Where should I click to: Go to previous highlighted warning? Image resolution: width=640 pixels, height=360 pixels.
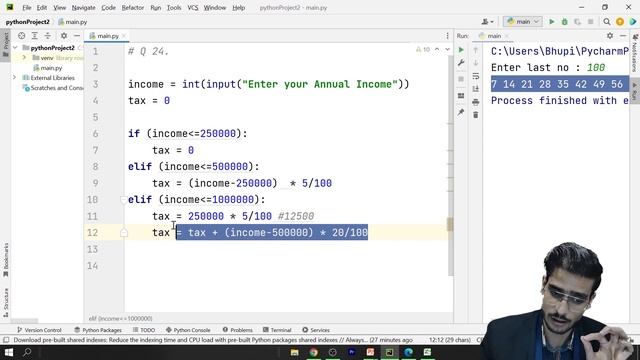pyautogui.click(x=437, y=49)
